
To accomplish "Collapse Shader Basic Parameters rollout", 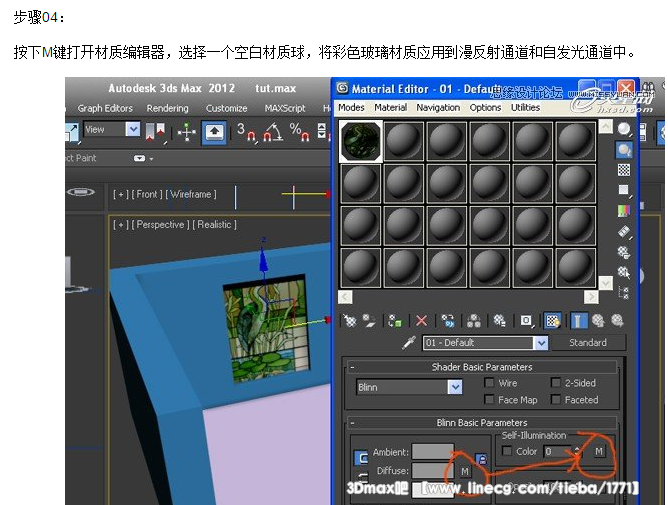I will (352, 367).
